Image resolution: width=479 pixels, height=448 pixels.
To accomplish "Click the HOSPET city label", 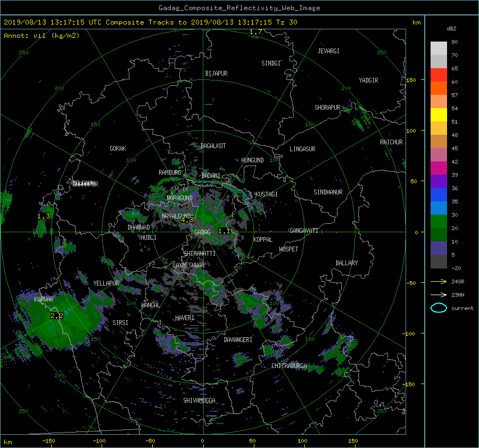I will tap(288, 249).
